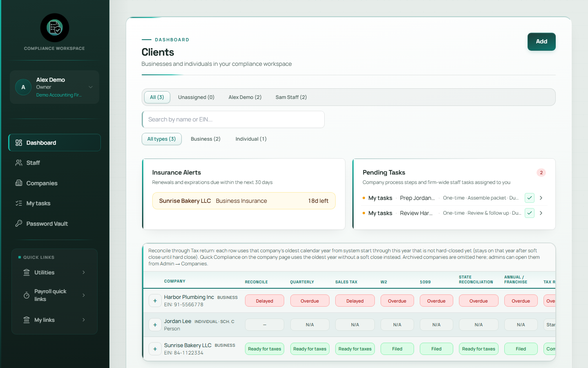Expand the Harbor Plumbing Inc row
Image resolution: width=588 pixels, height=368 pixels.
tap(155, 301)
